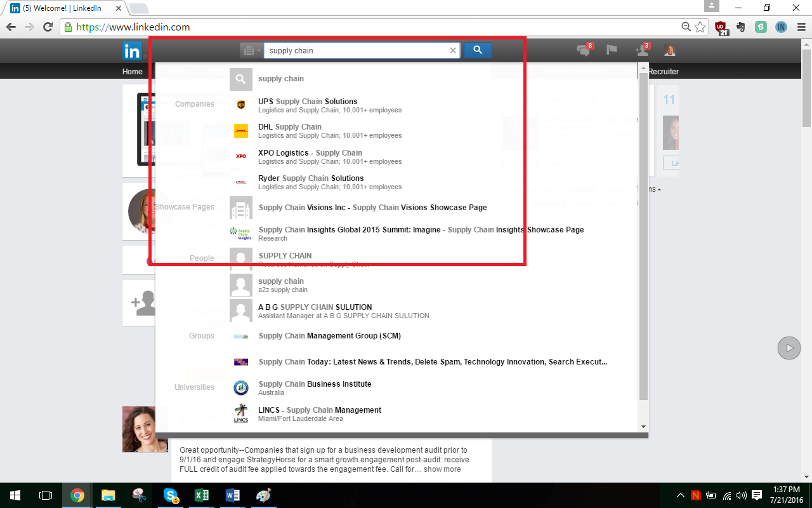Open File Explorer from the taskbar

108,495
